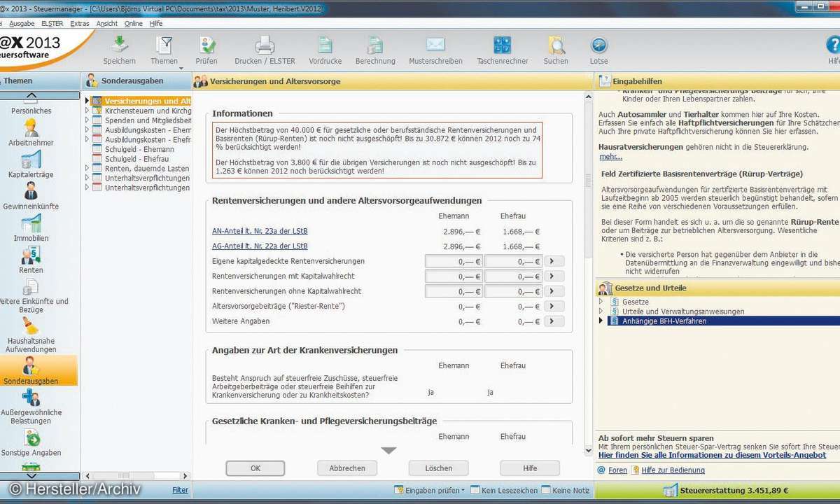Image resolution: width=840 pixels, height=504 pixels.
Task: Click the Drucken / ELSTER printer icon
Action: pos(265,45)
